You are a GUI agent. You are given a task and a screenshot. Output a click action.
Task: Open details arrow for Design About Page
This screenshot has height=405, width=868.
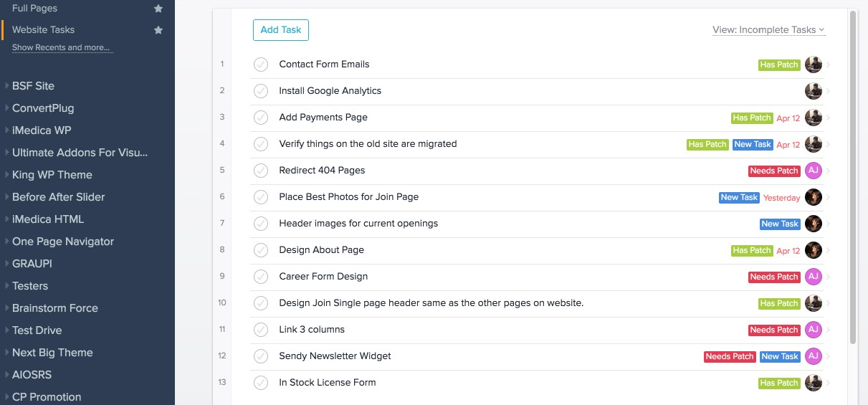(829, 250)
